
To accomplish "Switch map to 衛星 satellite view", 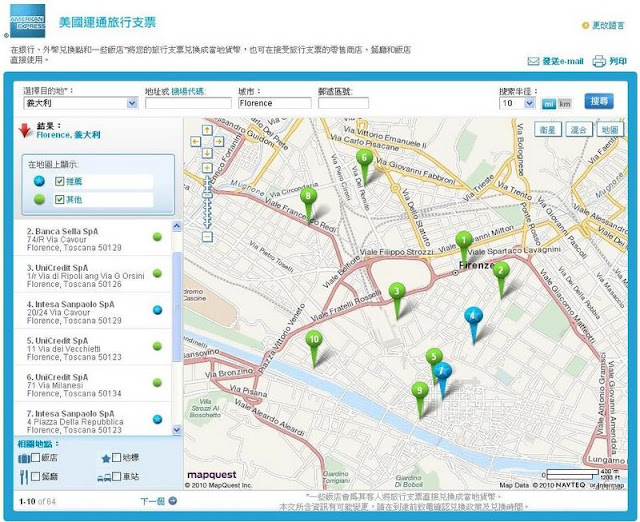I will pos(548,130).
